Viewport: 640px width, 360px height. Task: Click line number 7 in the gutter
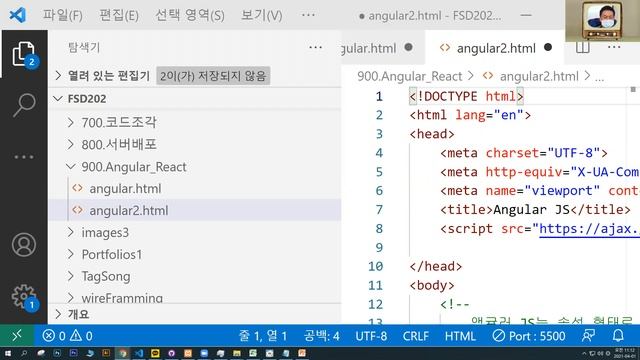(x=379, y=210)
